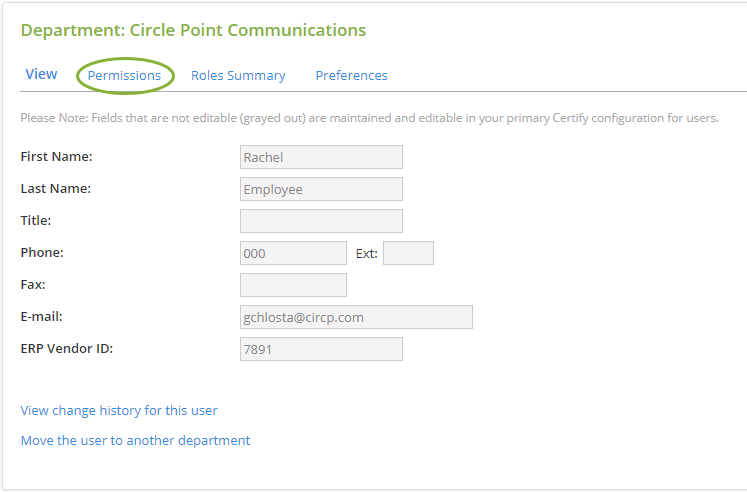This screenshot has width=747, height=492.
Task: Click the First Name label
Action: pos(56,157)
